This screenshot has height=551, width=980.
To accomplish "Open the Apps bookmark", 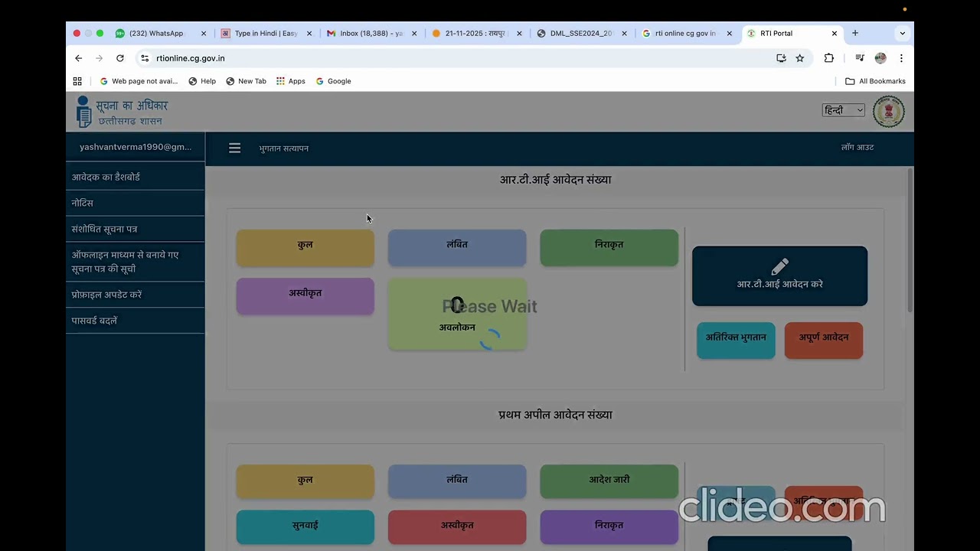I will 291,81.
